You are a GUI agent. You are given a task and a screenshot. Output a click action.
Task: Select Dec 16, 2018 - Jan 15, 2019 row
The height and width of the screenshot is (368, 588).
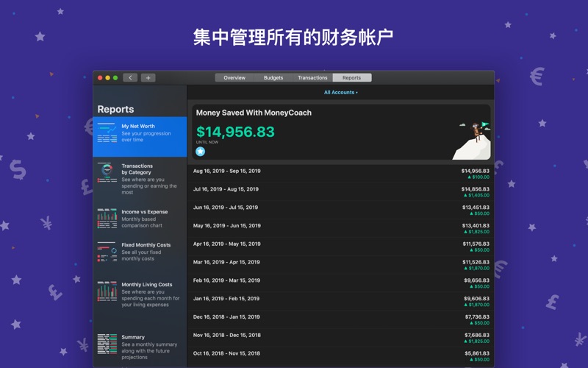coord(341,319)
